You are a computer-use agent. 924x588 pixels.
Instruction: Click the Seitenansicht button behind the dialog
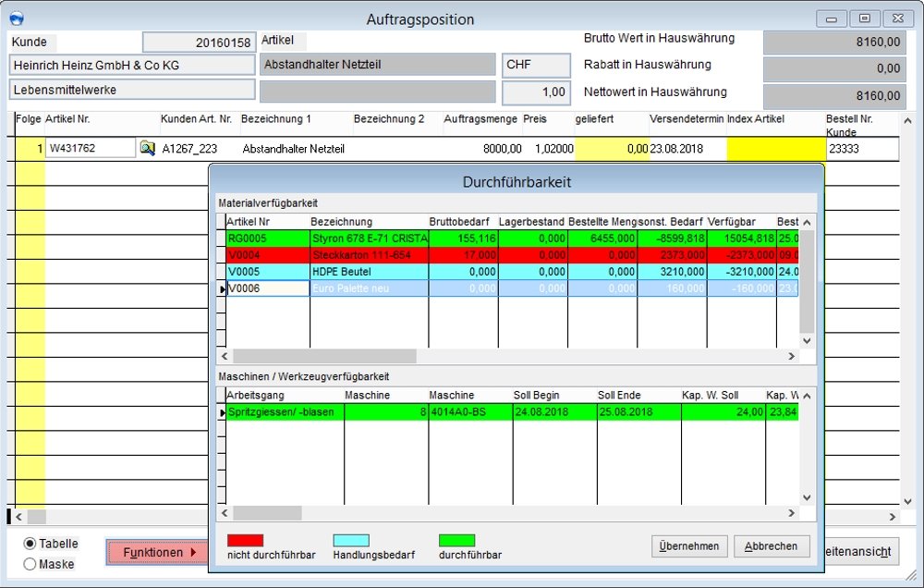coord(861,551)
